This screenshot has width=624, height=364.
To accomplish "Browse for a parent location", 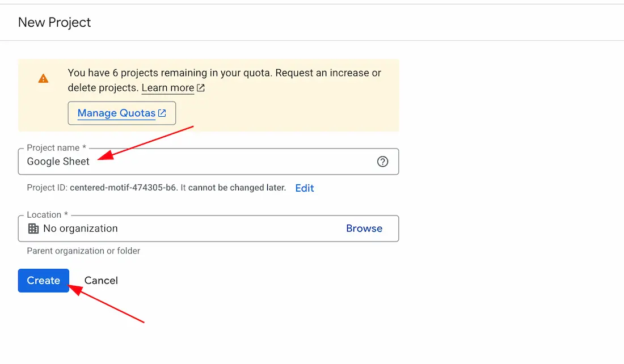I will 364,228.
